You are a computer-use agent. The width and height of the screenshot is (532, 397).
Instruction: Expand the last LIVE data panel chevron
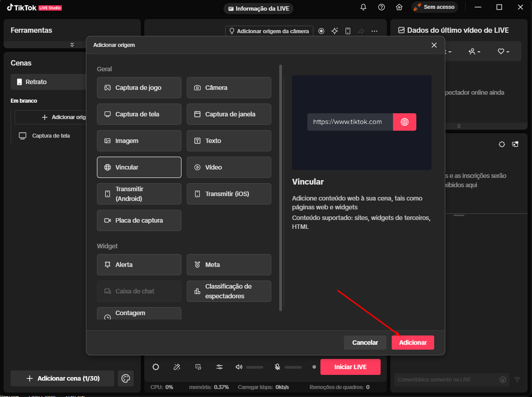click(x=459, y=126)
